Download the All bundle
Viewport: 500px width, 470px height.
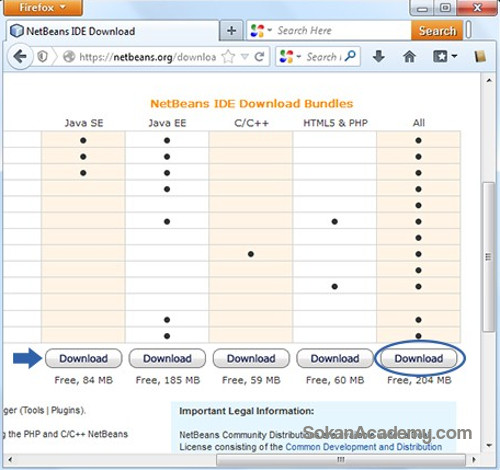[419, 358]
